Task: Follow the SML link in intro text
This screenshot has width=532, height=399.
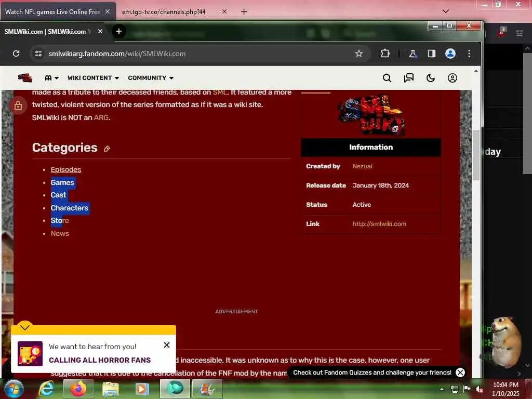Action: (x=220, y=92)
